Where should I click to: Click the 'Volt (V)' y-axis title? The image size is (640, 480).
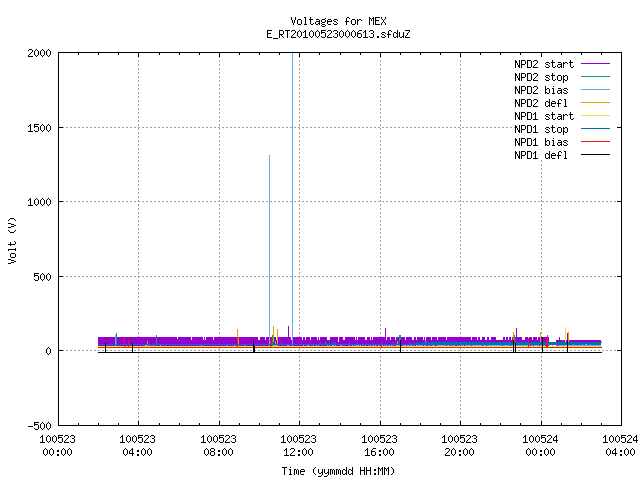pyautogui.click(x=12, y=240)
